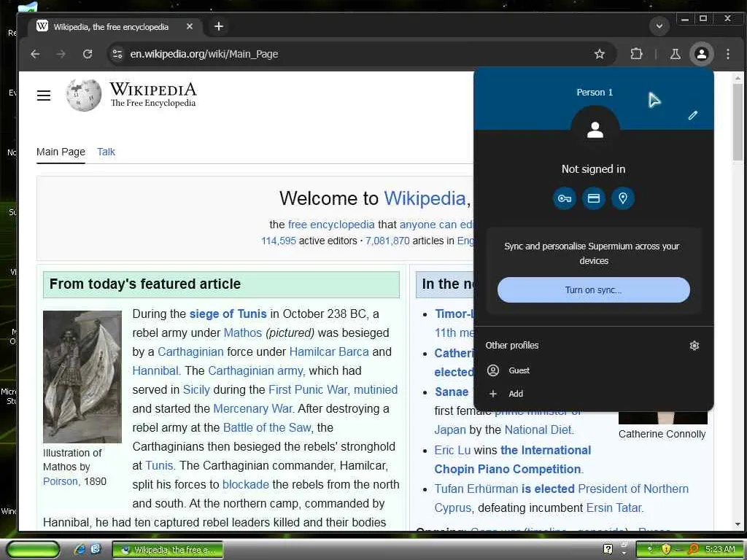Click the browser forward arrow
747x560 pixels.
(61, 54)
